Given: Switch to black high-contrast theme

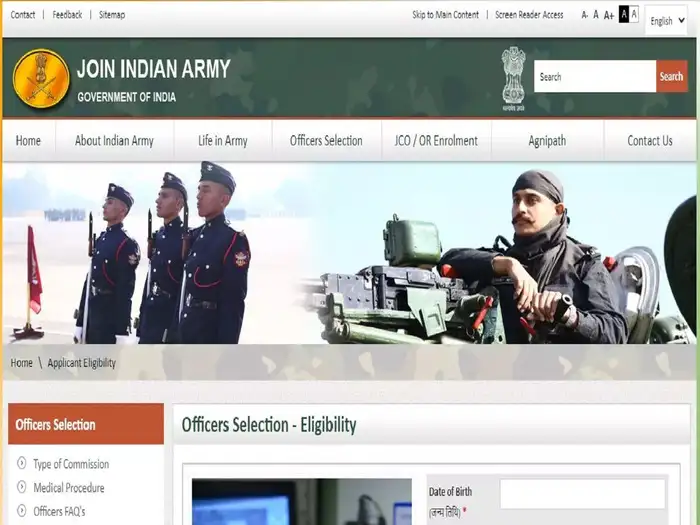Looking at the screenshot, I should [624, 14].
